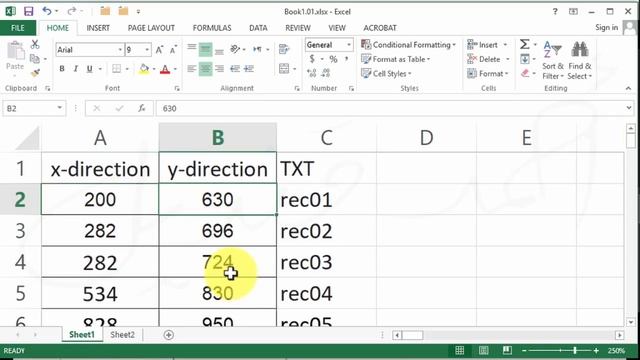
Task: Open the font size 9 dropdown
Action: coord(147,50)
